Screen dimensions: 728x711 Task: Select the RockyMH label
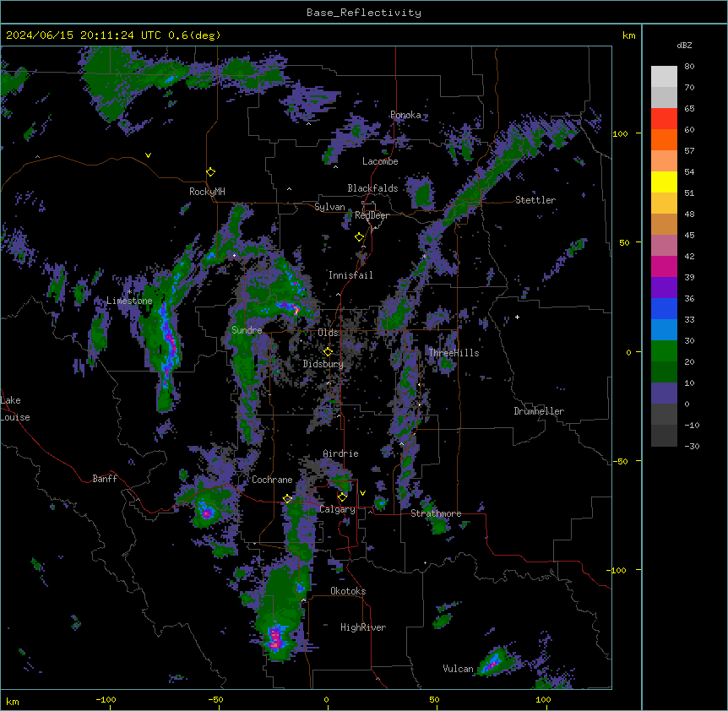pyautogui.click(x=207, y=192)
